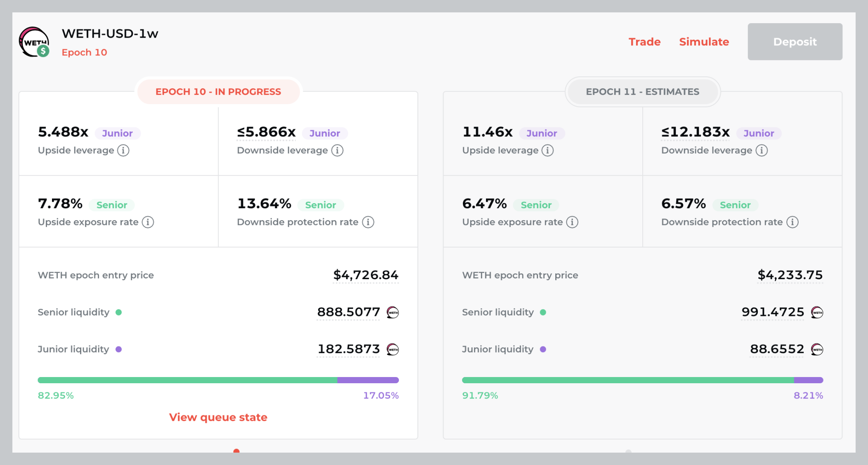
Task: Click the red carousel dot below Epoch 10
Action: click(x=236, y=451)
